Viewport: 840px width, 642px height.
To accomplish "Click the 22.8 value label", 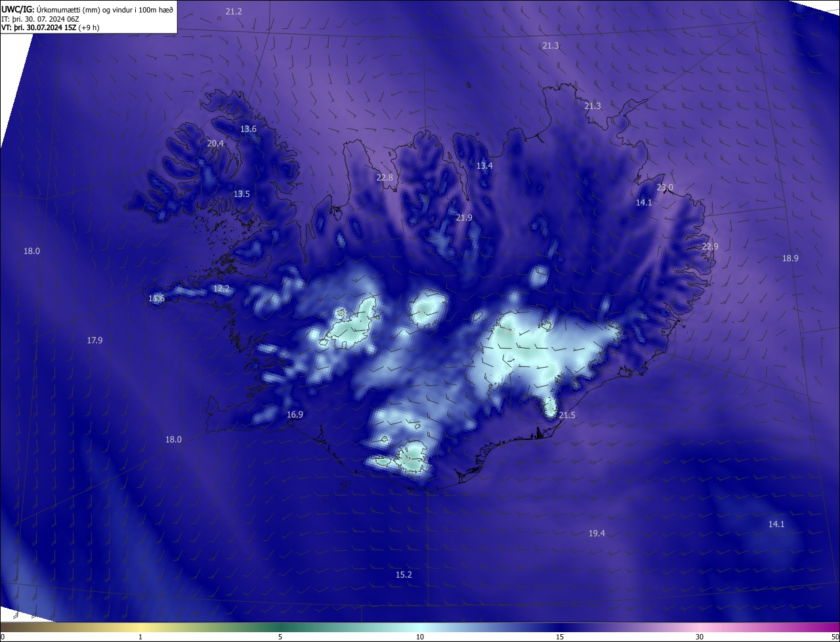I will pyautogui.click(x=385, y=178).
